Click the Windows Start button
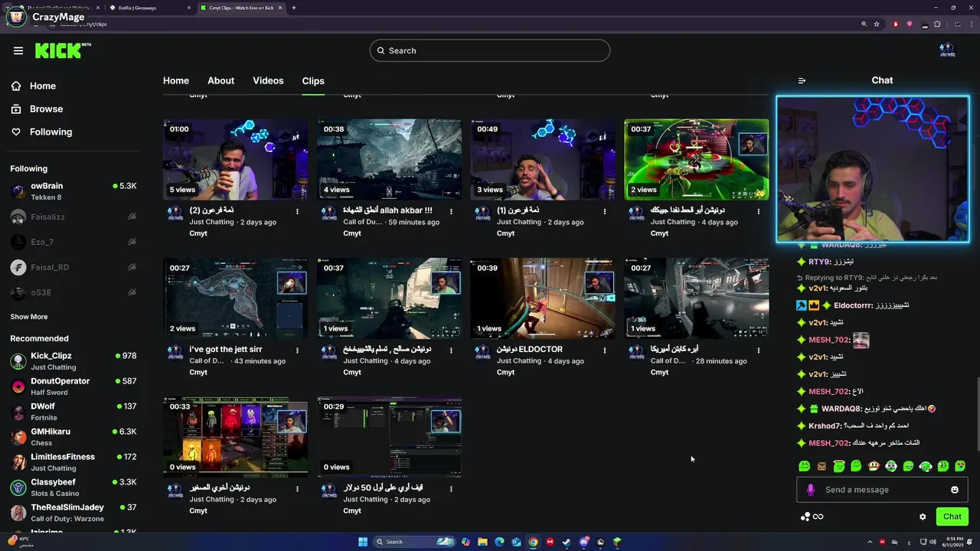 pyautogui.click(x=363, y=542)
